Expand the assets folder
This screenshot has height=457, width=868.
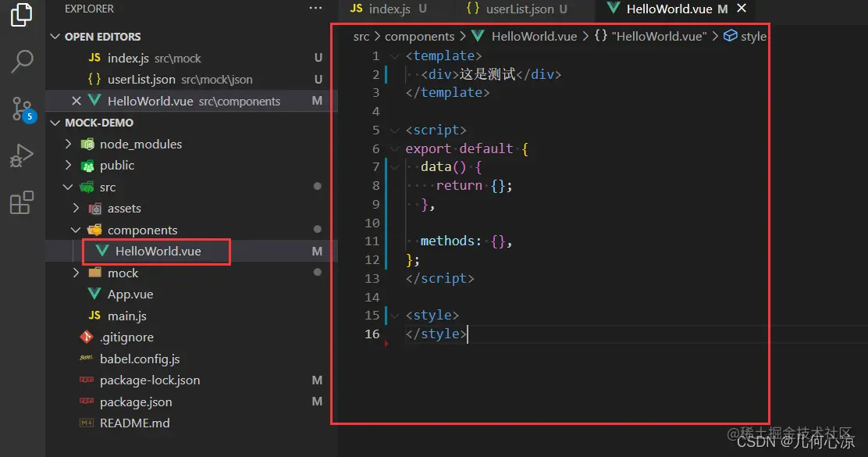click(76, 209)
